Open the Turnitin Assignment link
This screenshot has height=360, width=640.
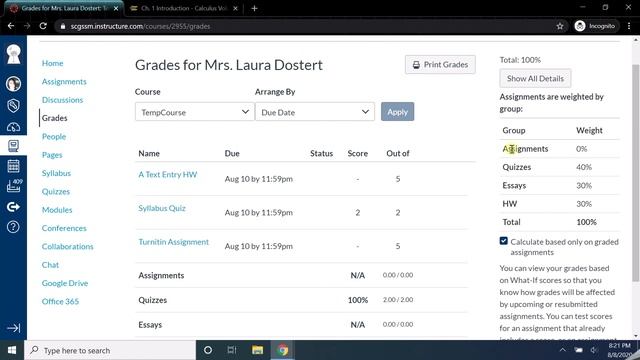point(173,242)
